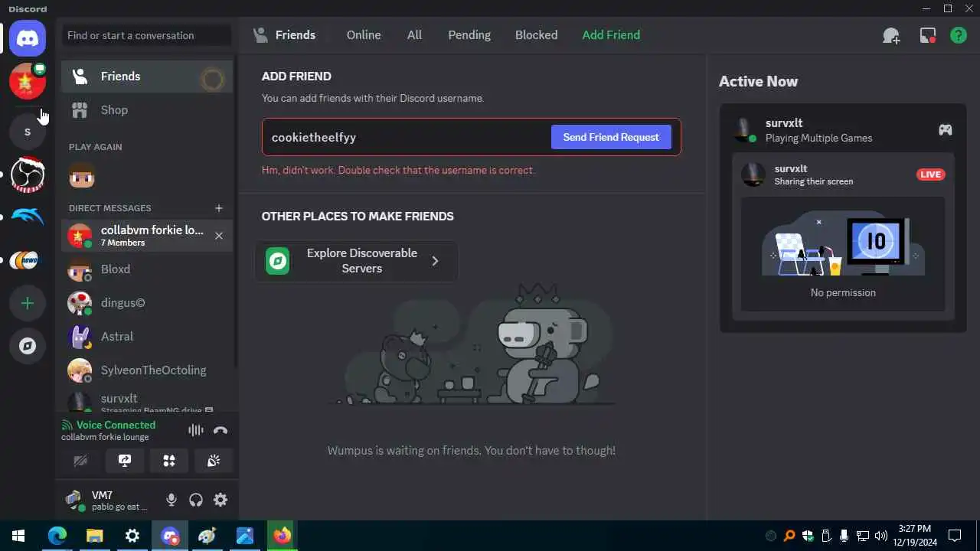Open the inbox icon in header

(x=928, y=35)
